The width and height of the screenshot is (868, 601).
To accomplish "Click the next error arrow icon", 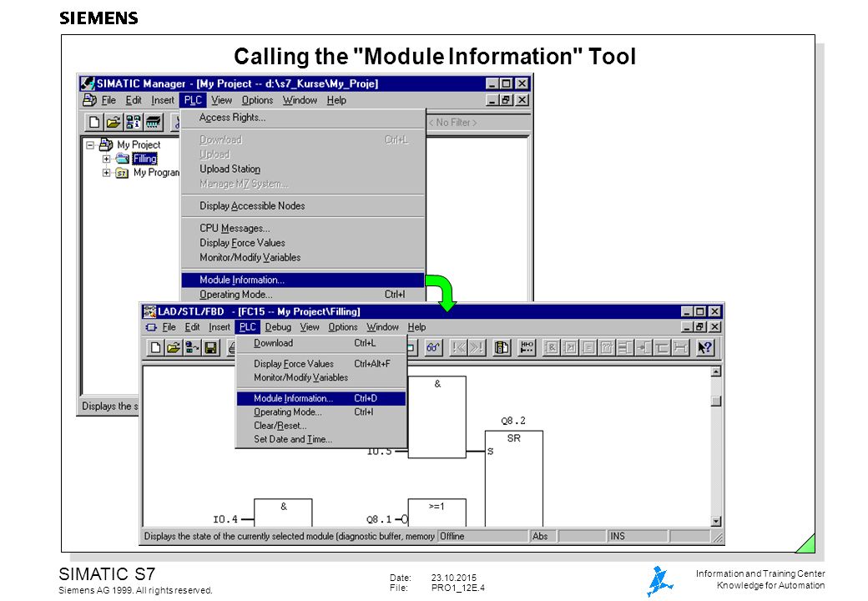I will (477, 347).
